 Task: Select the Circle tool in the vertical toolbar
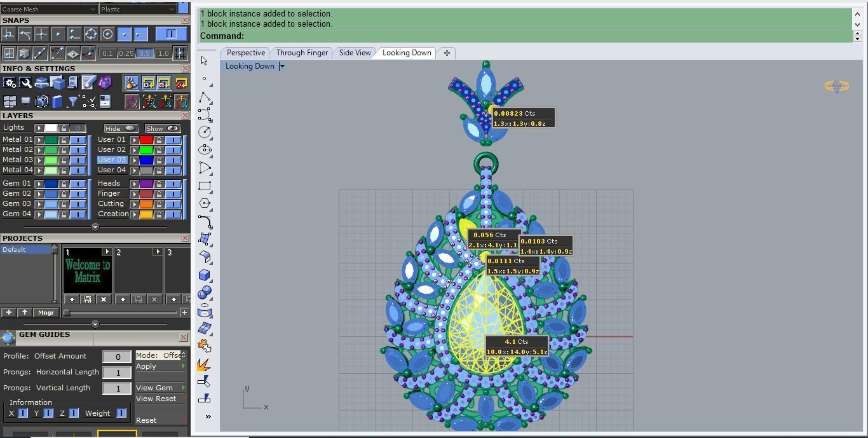(x=205, y=132)
